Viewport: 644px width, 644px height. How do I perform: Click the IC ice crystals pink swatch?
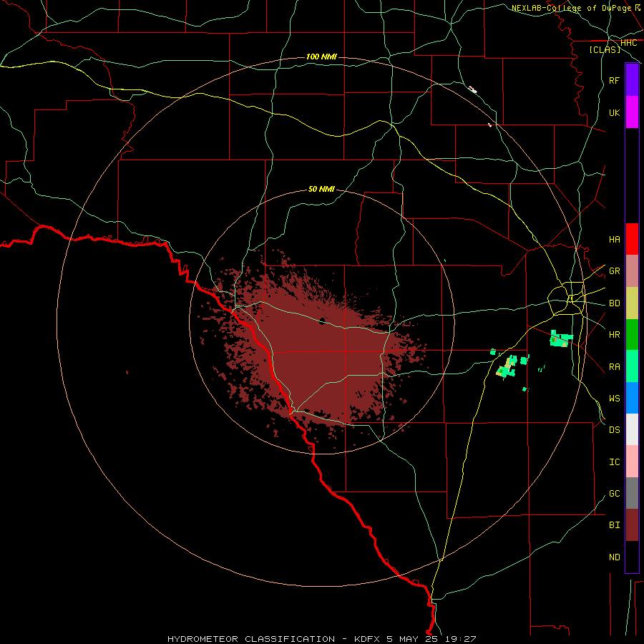pyautogui.click(x=632, y=462)
